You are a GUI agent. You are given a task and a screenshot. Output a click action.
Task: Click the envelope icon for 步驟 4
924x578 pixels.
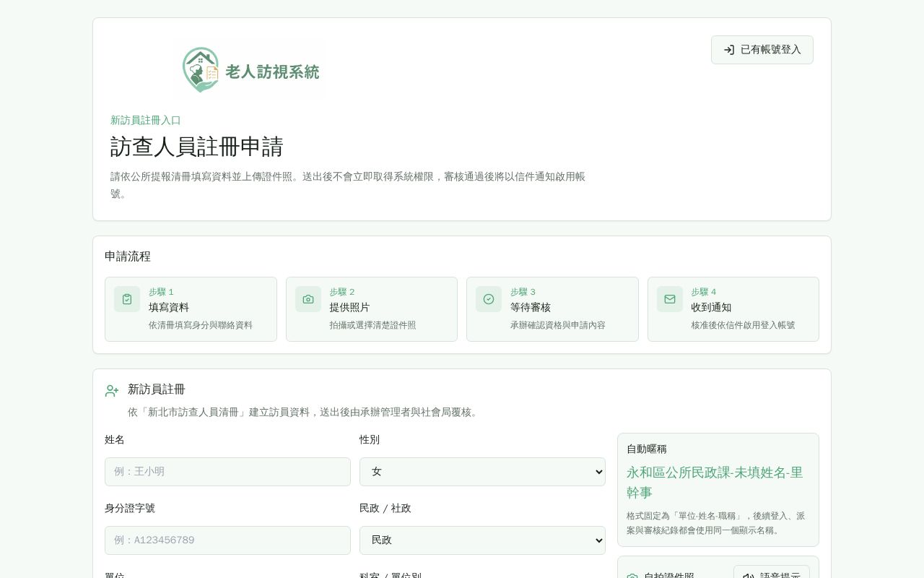[x=670, y=299]
